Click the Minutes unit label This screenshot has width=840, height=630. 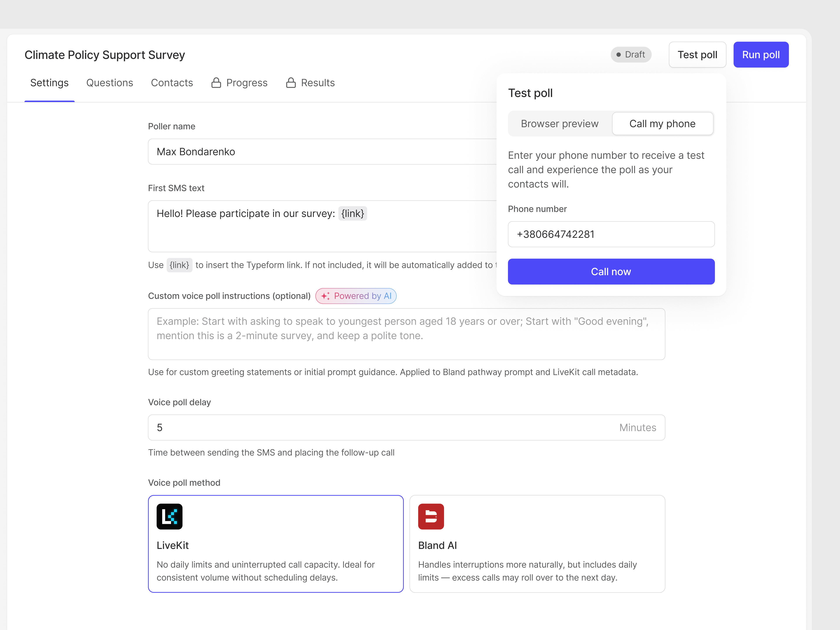coord(638,428)
